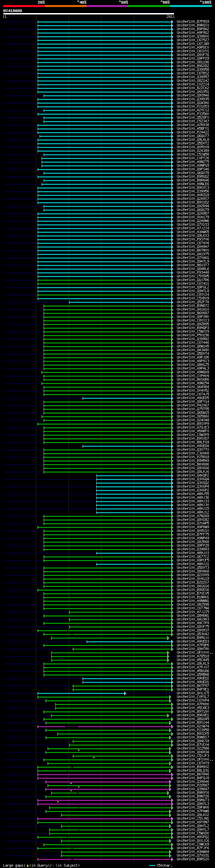Image resolution: width=215 pixels, height=868 pixels.
Task: Select hit UniRef100_Q39883
Action: pyautogui.click(x=193, y=549)
